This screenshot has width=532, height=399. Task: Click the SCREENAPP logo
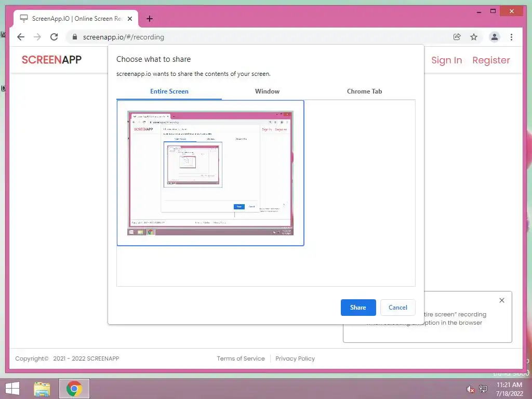coord(51,60)
